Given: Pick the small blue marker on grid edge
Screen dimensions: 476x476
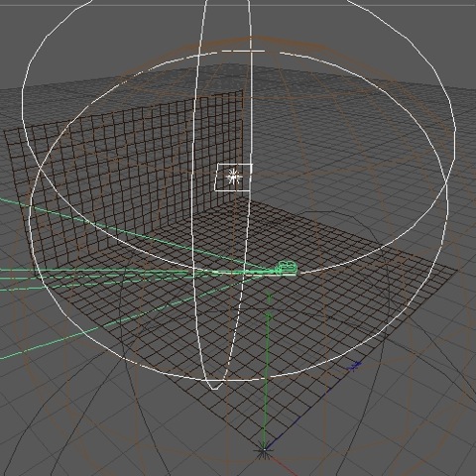Looking at the screenshot, I should point(354,366).
